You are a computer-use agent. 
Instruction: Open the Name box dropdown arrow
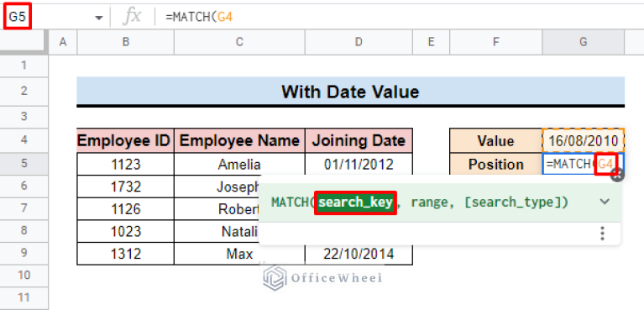coord(98,18)
